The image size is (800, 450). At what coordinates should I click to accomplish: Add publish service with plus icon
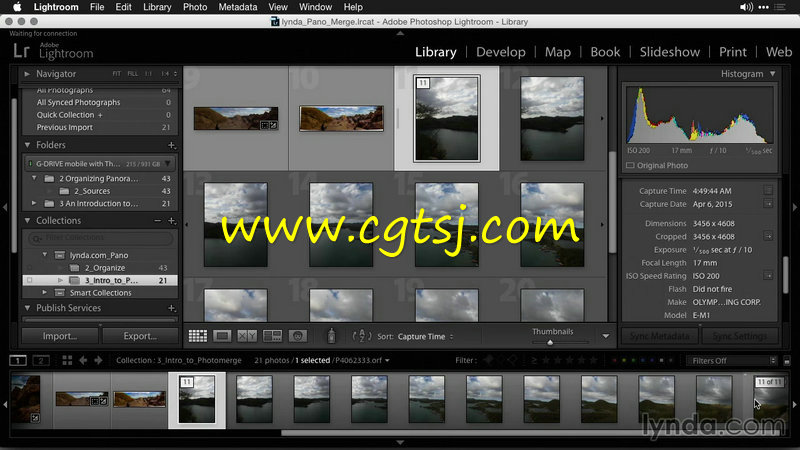171,308
